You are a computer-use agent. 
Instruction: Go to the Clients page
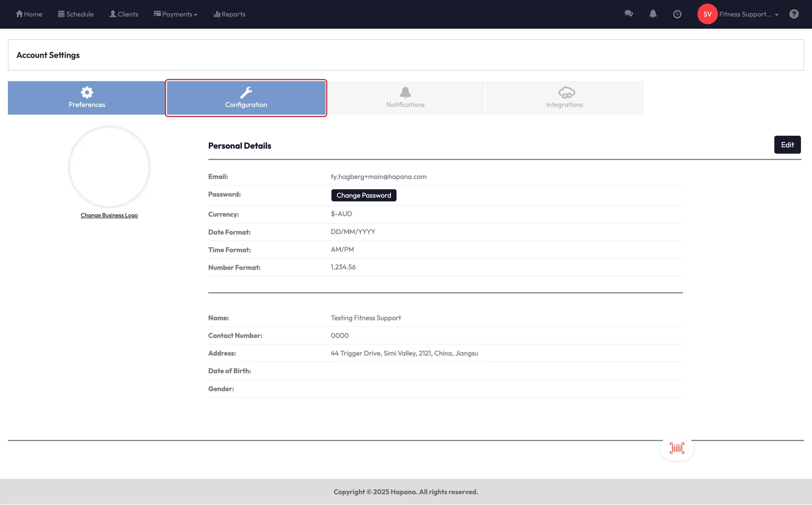(x=124, y=14)
